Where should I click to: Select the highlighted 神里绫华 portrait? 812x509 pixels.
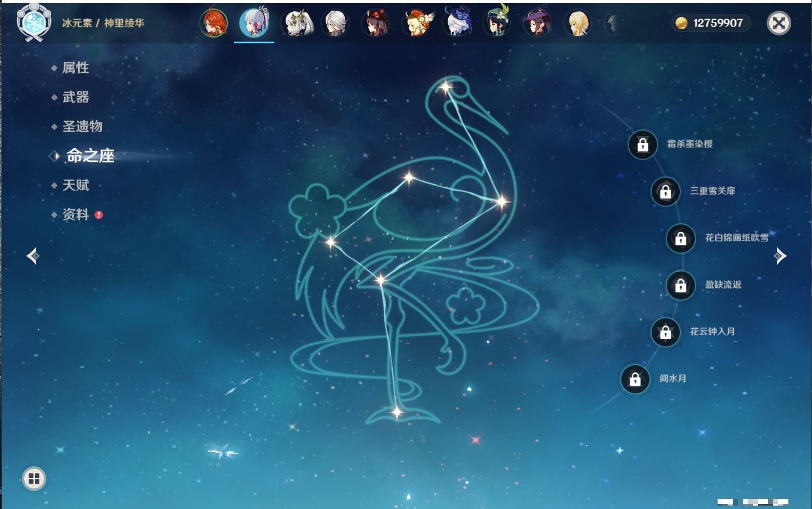pyautogui.click(x=254, y=24)
